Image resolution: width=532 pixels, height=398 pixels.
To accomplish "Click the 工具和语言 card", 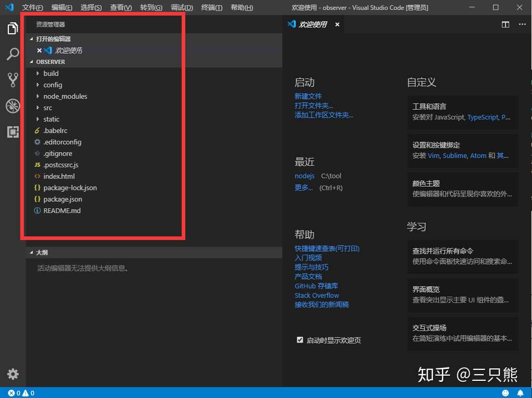I will point(463,112).
